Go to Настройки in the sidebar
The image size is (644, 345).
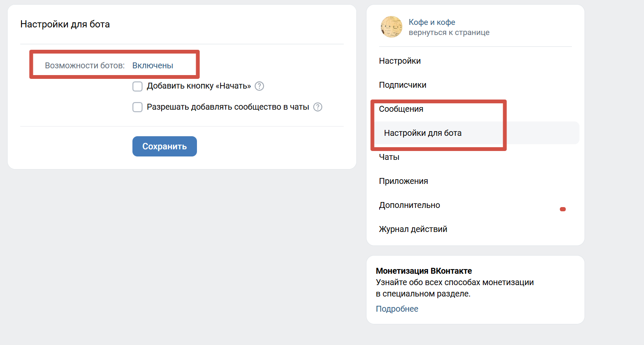pyautogui.click(x=400, y=61)
